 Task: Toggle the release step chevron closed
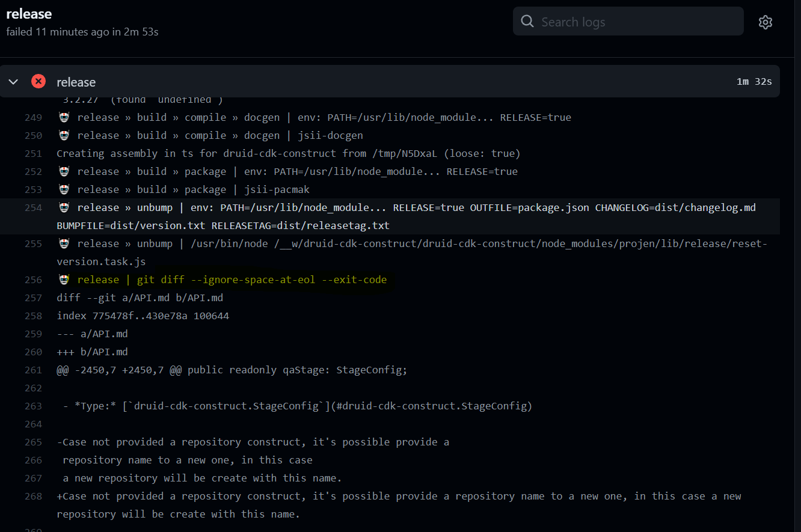tap(13, 81)
